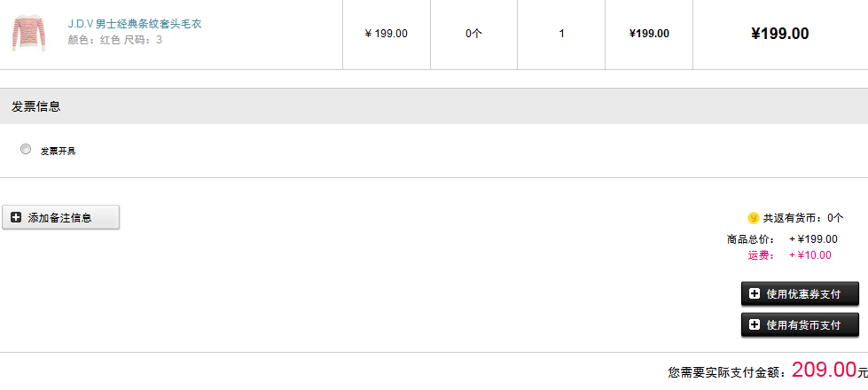Open the striped sweater product thumbnail
868x390 pixels.
28,34
